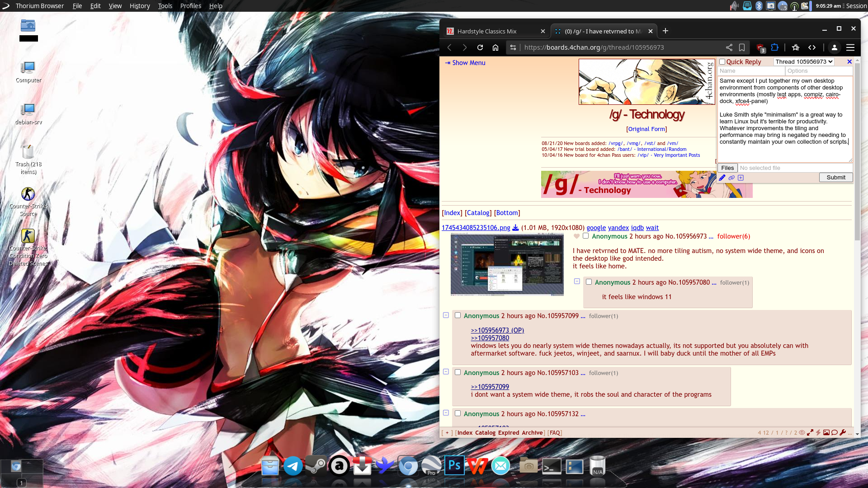This screenshot has height=488, width=868.
Task: Toggle the Quick Reply checkbox
Action: pyautogui.click(x=722, y=62)
